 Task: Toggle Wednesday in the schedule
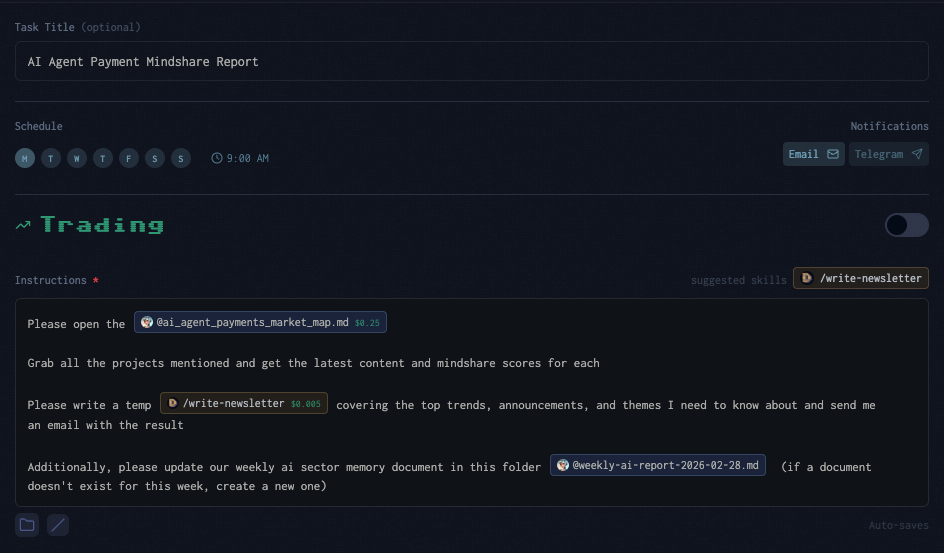click(76, 158)
